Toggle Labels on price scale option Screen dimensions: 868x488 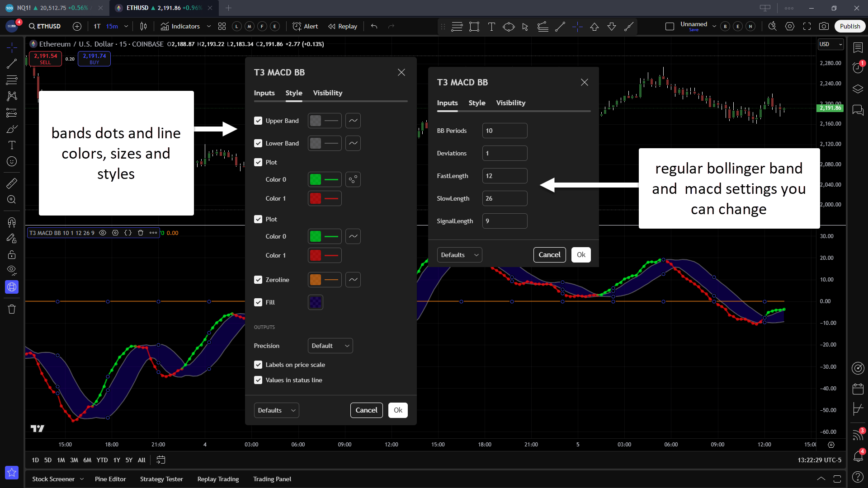(x=258, y=365)
